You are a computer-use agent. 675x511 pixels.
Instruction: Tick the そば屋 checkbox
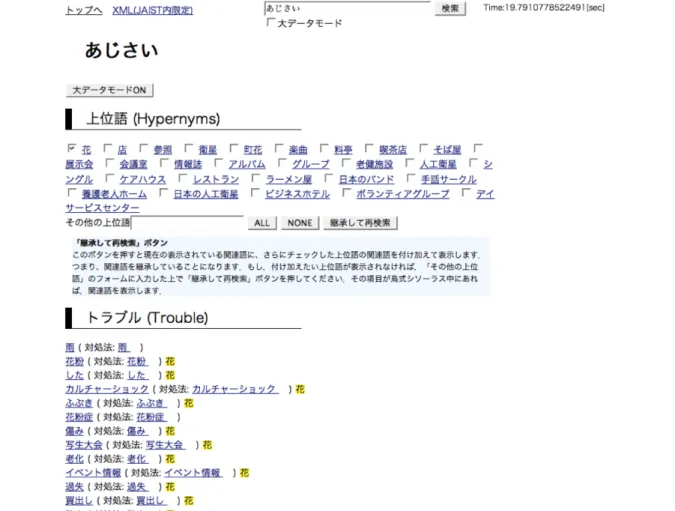point(423,149)
